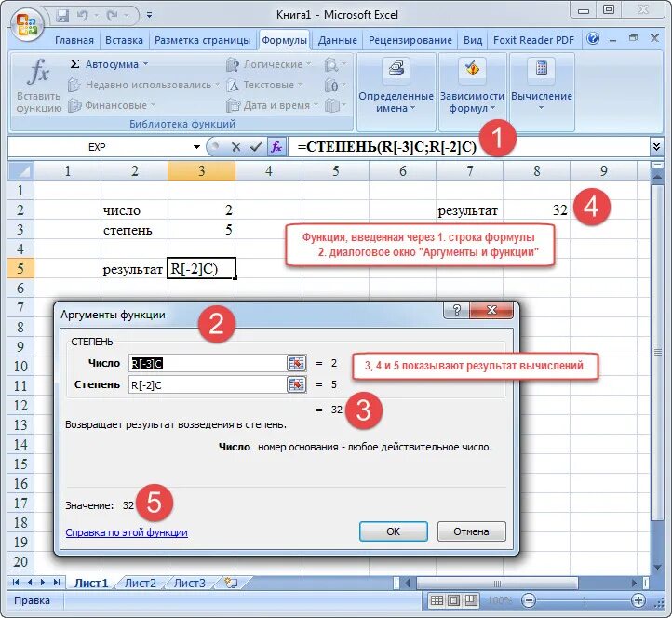
Task: Switch to Разметка страницы tab
Action: pyautogui.click(x=202, y=40)
